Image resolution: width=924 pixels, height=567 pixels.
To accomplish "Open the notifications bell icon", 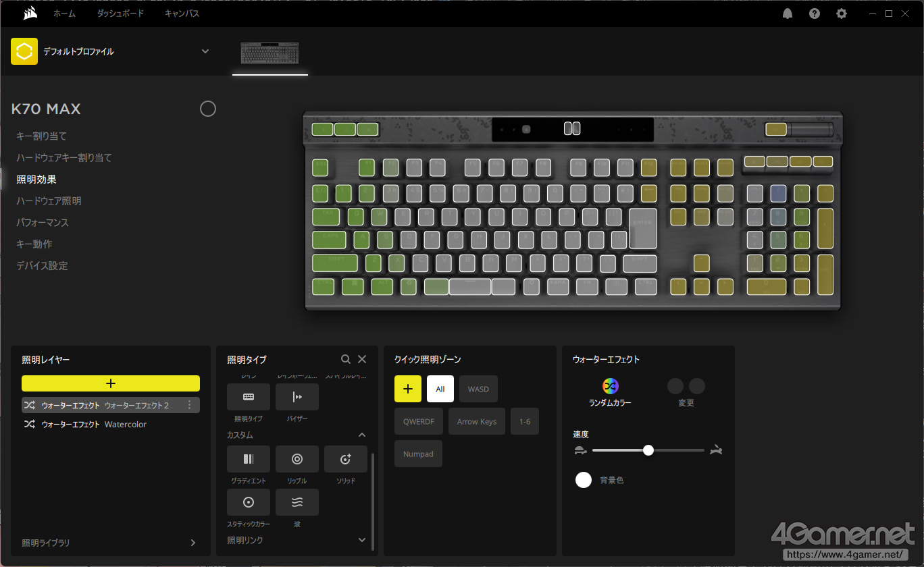I will (788, 13).
